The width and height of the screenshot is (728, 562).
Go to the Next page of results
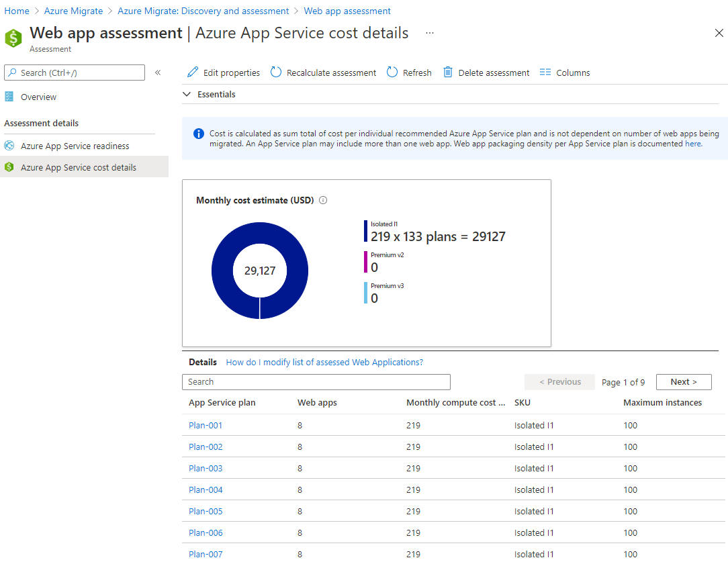[x=683, y=382]
